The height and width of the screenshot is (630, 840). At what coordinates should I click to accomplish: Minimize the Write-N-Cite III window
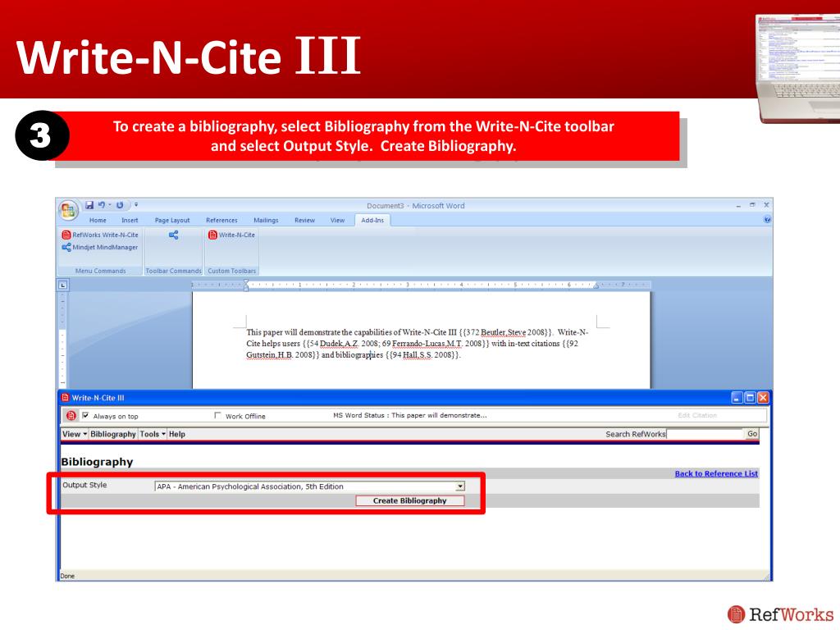737,398
